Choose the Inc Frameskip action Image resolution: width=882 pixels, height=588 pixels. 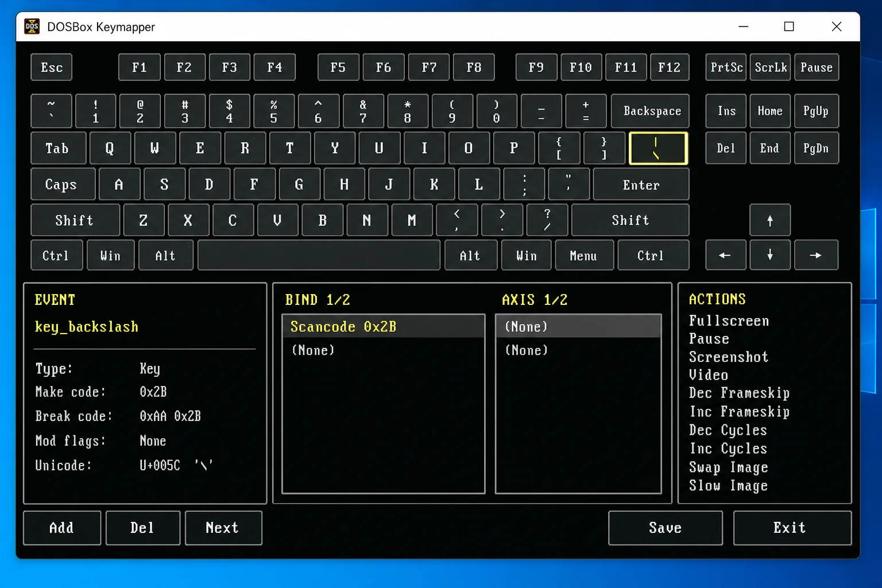click(x=740, y=412)
